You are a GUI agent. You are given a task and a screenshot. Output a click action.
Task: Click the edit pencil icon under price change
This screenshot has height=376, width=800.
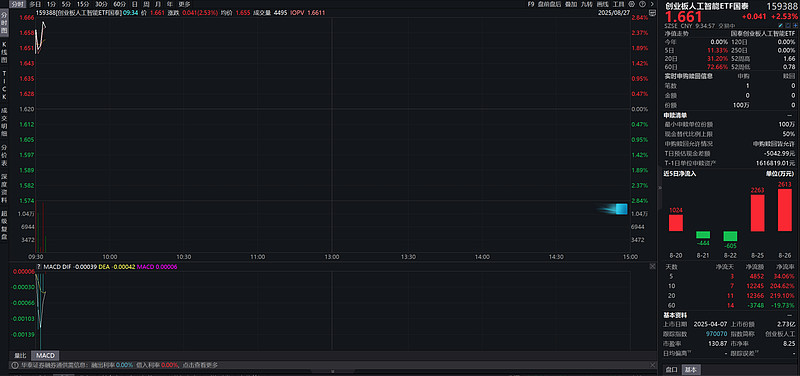click(781, 25)
